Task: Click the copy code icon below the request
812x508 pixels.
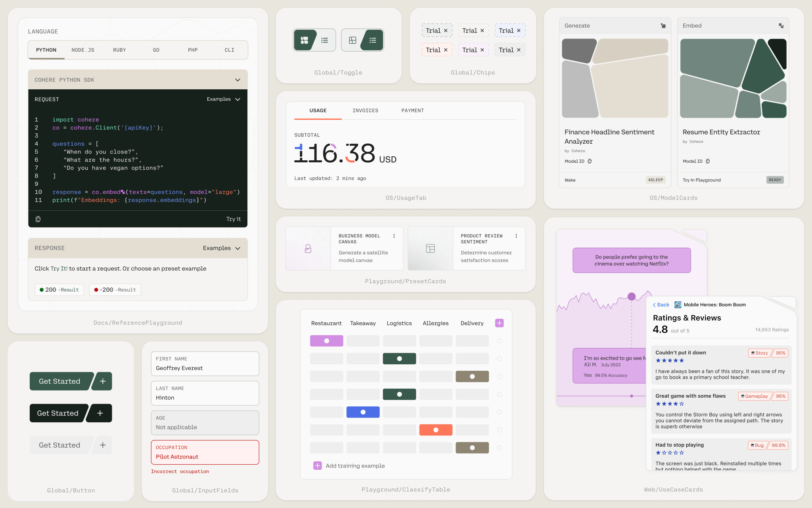Action: (38, 219)
